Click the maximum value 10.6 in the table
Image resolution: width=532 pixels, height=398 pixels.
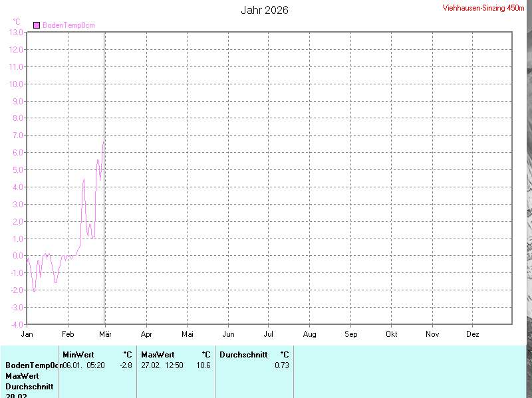(203, 365)
